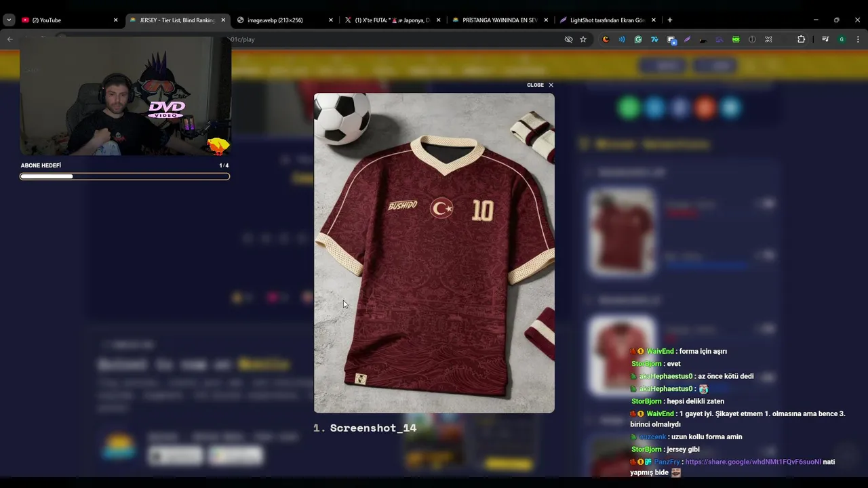Screen dimensions: 868x488
Task: Open the Extensions puzzle-piece menu
Action: pyautogui.click(x=801, y=39)
